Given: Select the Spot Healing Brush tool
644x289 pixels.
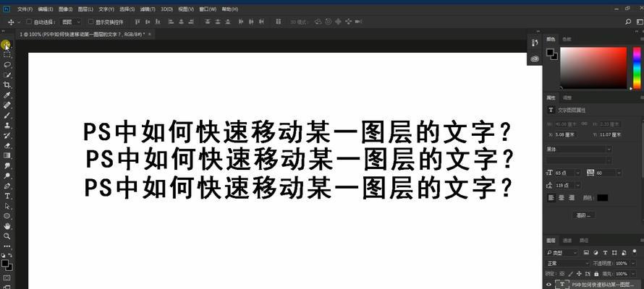Looking at the screenshot, I should pos(7,105).
